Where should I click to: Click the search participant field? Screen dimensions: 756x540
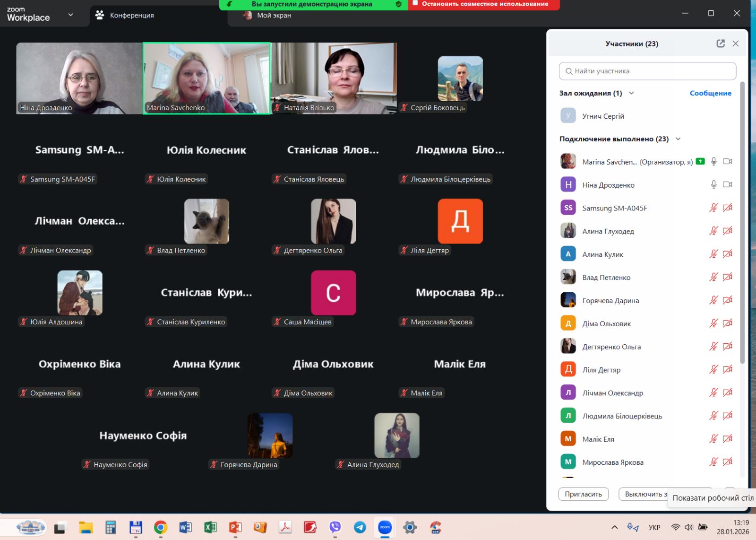click(647, 71)
